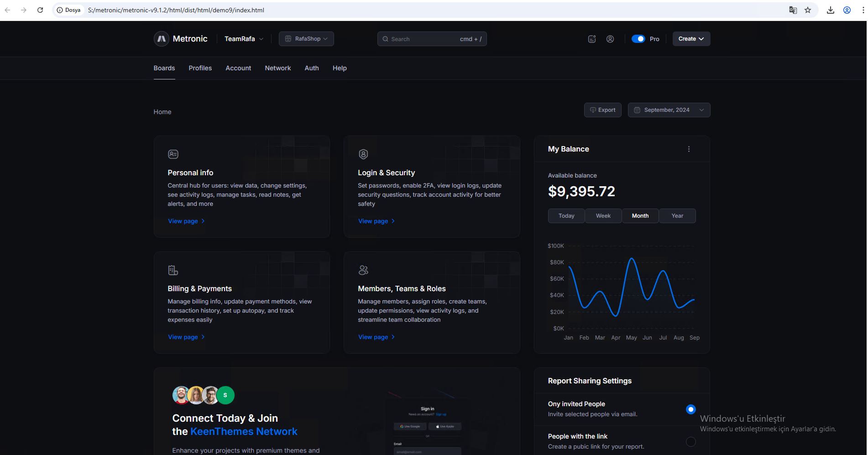Bookmark this page with the star icon
The width and height of the screenshot is (868, 455).
(x=808, y=10)
